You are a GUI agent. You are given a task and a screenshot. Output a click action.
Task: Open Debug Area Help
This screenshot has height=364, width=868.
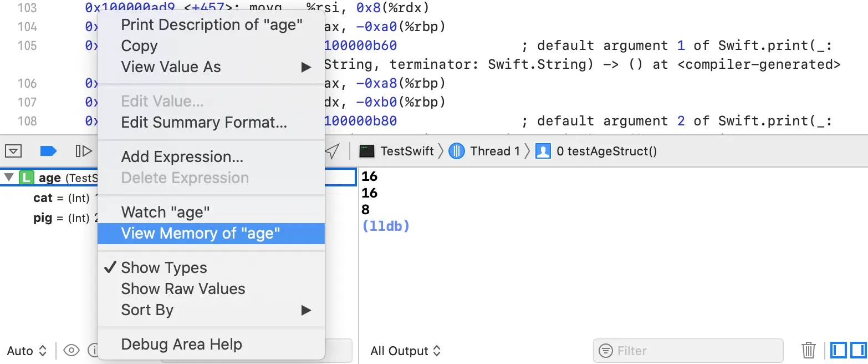pyautogui.click(x=211, y=345)
